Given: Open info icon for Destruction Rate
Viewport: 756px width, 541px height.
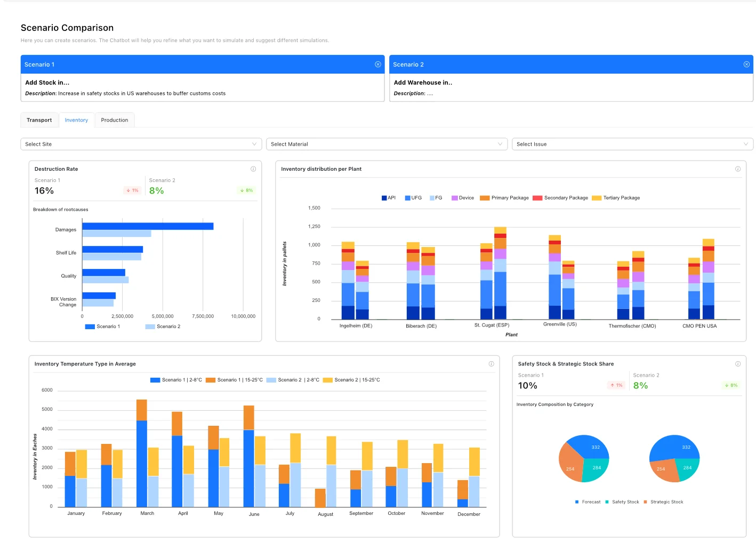Looking at the screenshot, I should (253, 169).
